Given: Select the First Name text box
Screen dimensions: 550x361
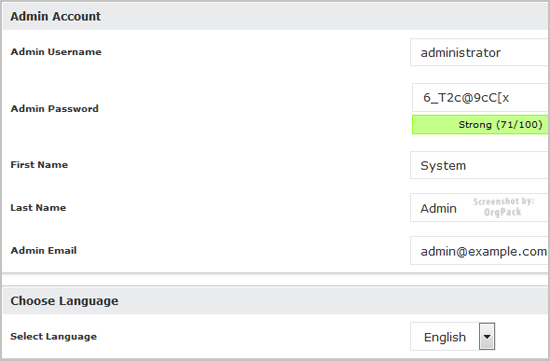Looking at the screenshot, I should [x=480, y=165].
